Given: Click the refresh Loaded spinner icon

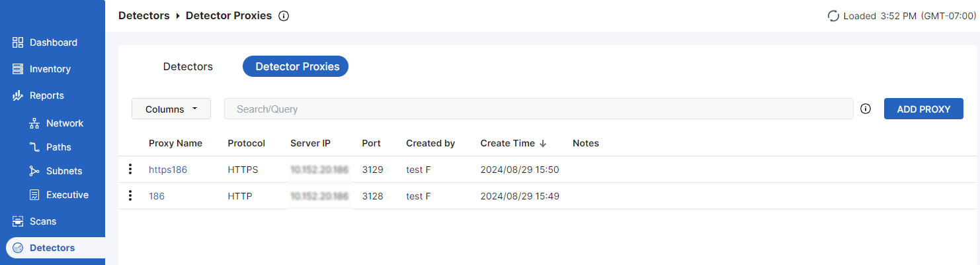Looking at the screenshot, I should pyautogui.click(x=833, y=16).
